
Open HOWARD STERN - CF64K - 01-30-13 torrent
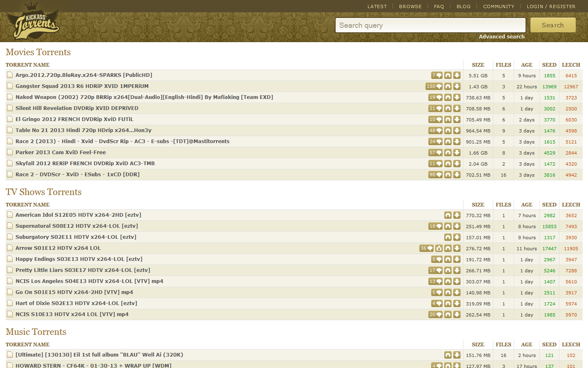[94, 366]
